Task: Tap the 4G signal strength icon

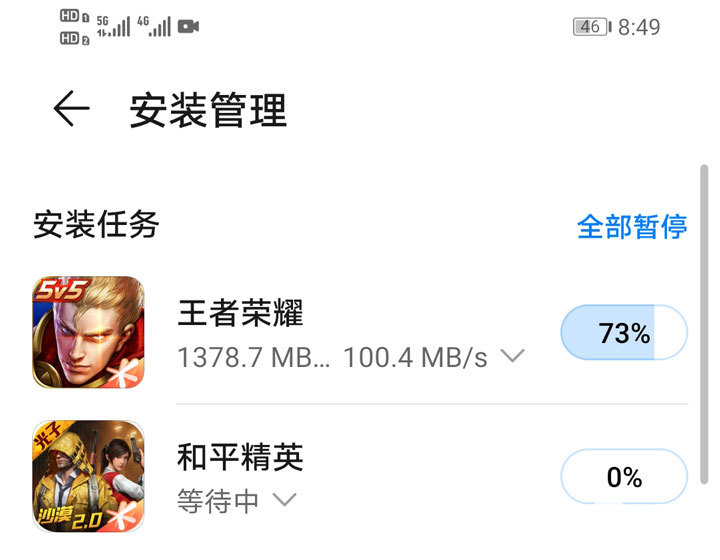Action: (x=154, y=26)
